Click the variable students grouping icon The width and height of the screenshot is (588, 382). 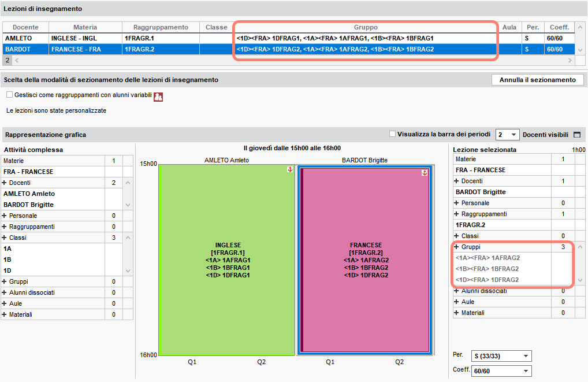[x=158, y=97]
